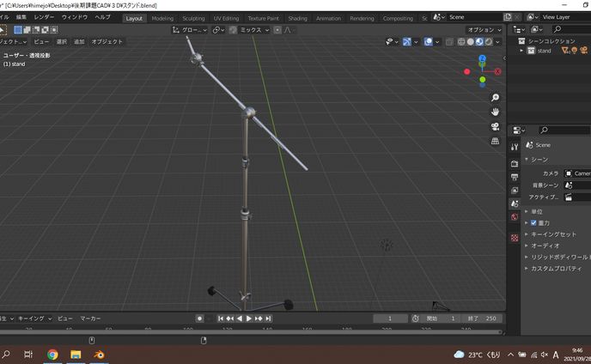The width and height of the screenshot is (591, 364).
Task: Open the ミックス dropdown
Action: 254,30
